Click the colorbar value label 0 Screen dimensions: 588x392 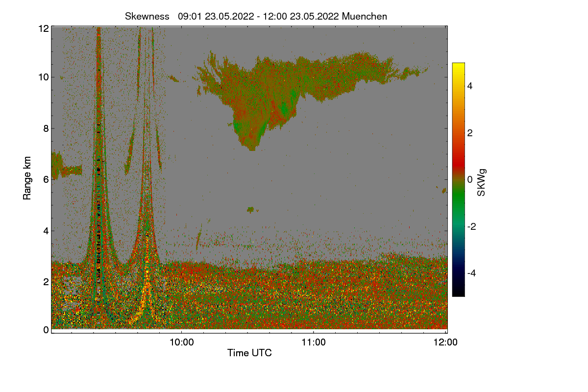[x=470, y=179]
